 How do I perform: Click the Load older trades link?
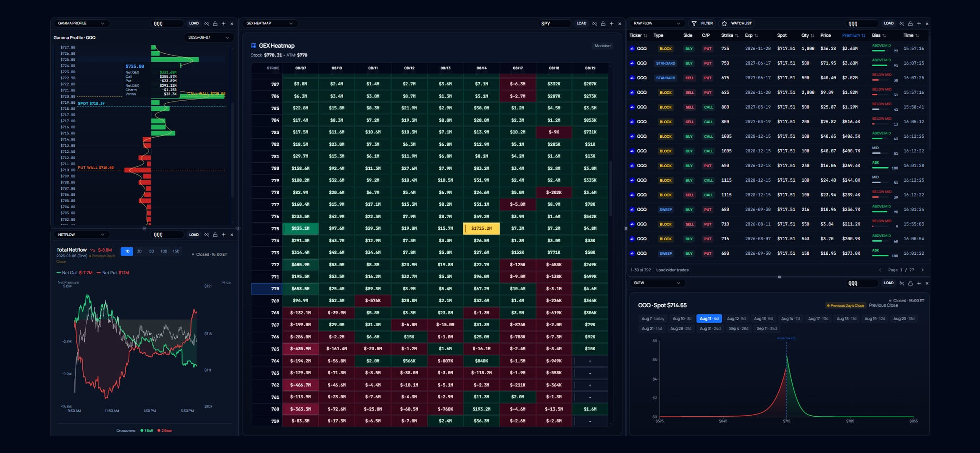pos(672,270)
